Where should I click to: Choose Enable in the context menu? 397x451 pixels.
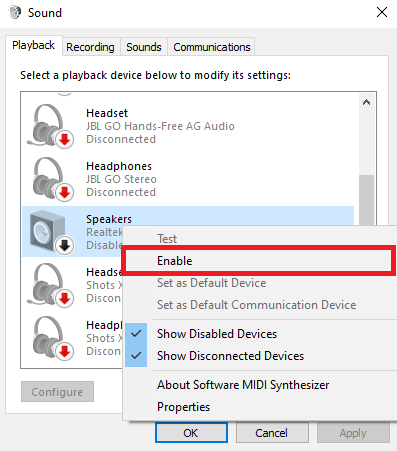point(259,261)
